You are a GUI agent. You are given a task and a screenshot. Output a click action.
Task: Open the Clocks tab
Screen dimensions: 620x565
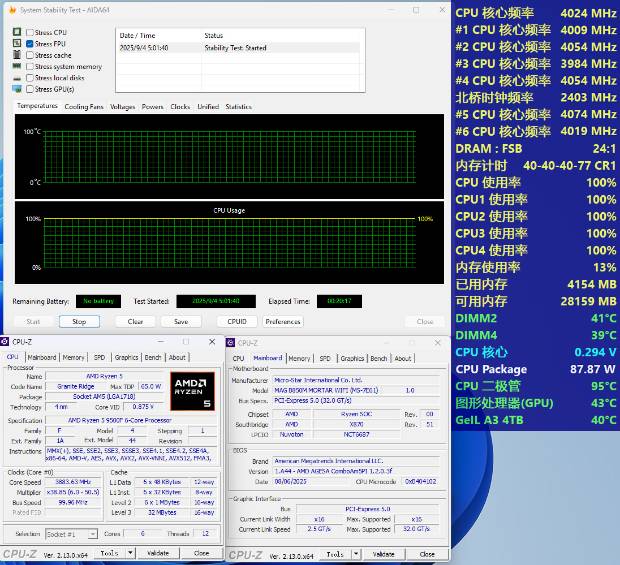pyautogui.click(x=180, y=107)
